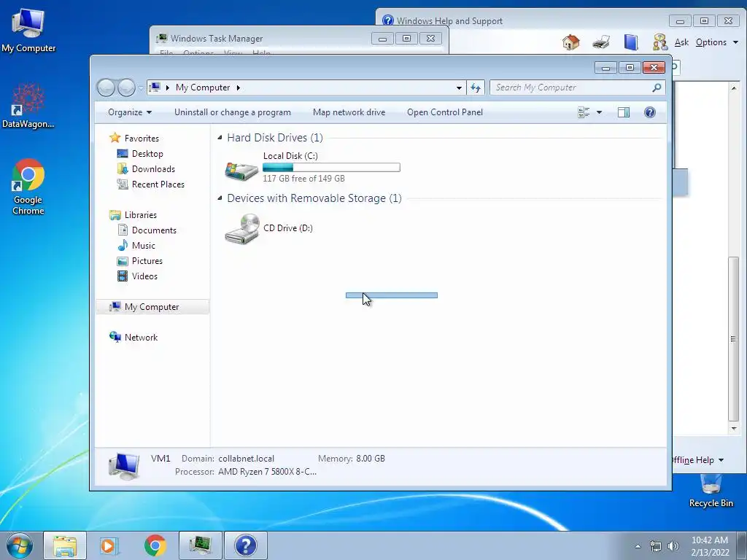Collapse the Hard Disk Drives group

(220, 138)
